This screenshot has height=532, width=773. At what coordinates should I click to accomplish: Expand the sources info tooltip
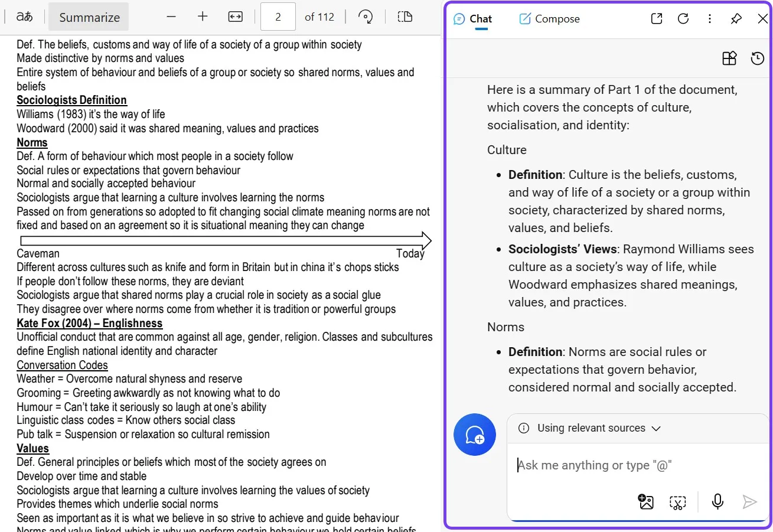click(524, 428)
